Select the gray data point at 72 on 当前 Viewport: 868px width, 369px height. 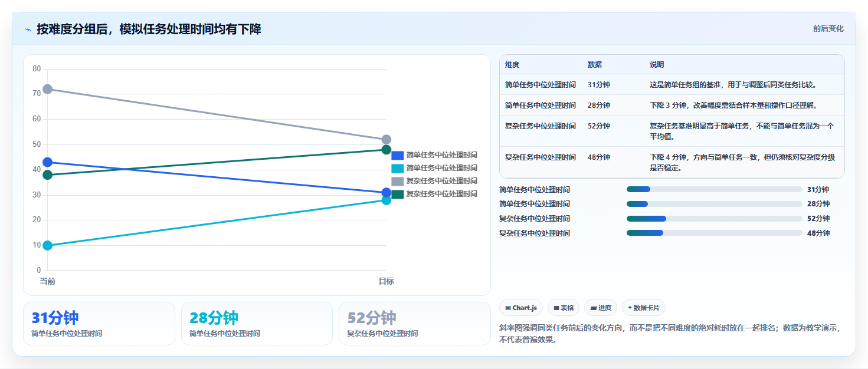[48, 89]
